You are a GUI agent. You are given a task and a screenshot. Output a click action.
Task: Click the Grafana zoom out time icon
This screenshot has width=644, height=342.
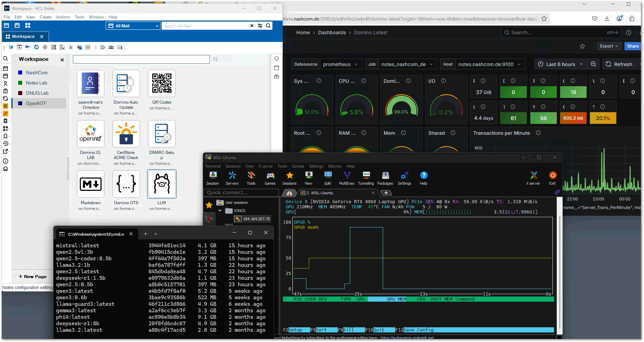tap(593, 64)
